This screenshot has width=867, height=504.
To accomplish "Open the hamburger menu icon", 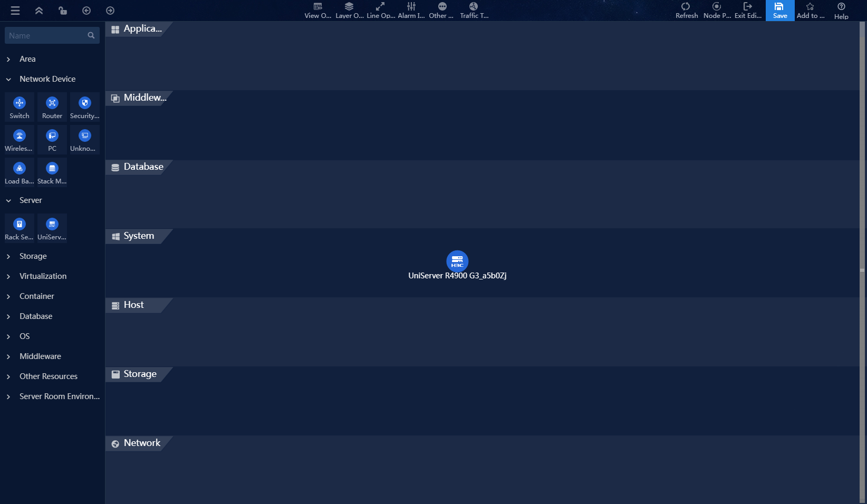I will point(15,11).
